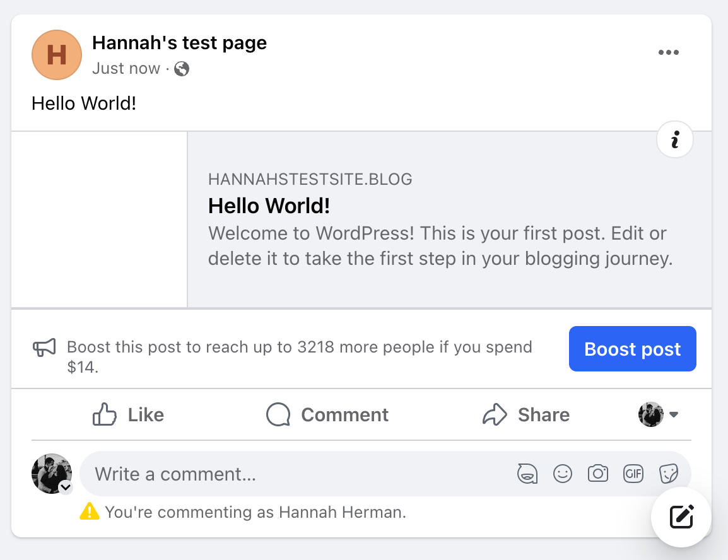The width and height of the screenshot is (728, 560).
Task: Click the Hello World! post body text
Action: (x=84, y=103)
